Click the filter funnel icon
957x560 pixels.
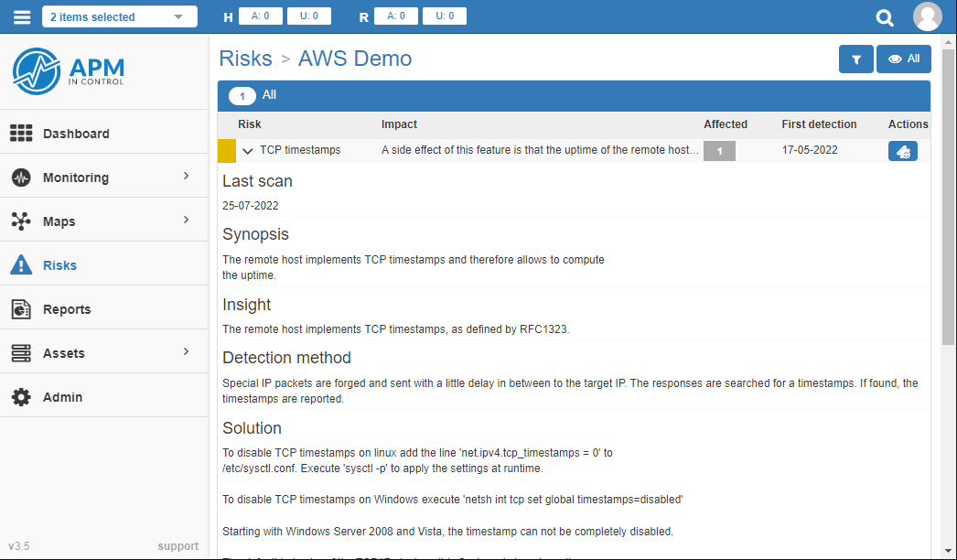click(855, 59)
